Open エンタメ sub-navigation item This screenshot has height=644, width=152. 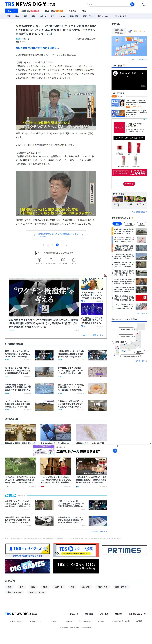point(62,16)
